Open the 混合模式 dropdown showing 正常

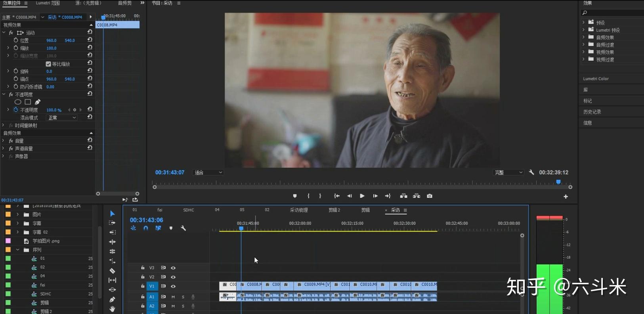coord(62,118)
